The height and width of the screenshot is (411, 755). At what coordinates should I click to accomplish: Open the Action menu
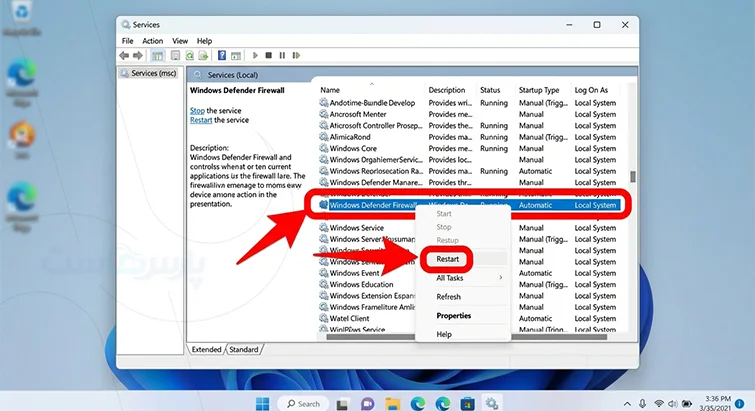[153, 41]
